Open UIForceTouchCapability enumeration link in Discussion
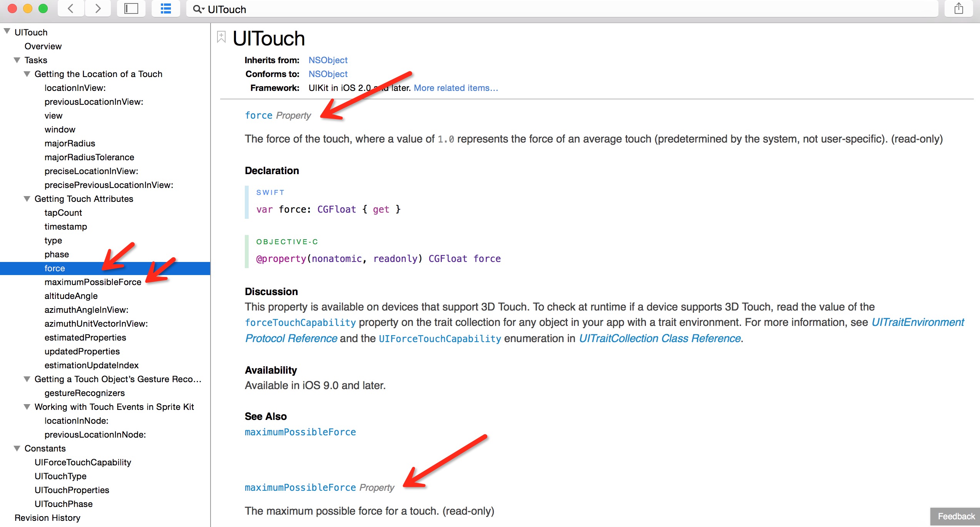The width and height of the screenshot is (980, 527). pos(440,339)
